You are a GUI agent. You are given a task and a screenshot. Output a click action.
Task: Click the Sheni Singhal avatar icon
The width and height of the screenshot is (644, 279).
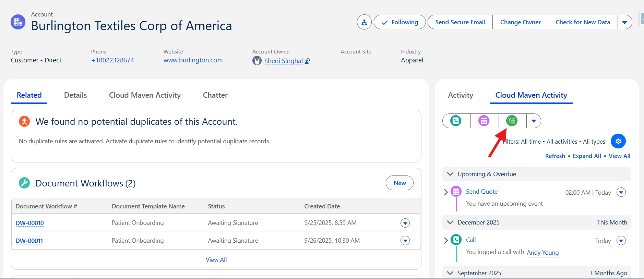click(257, 61)
